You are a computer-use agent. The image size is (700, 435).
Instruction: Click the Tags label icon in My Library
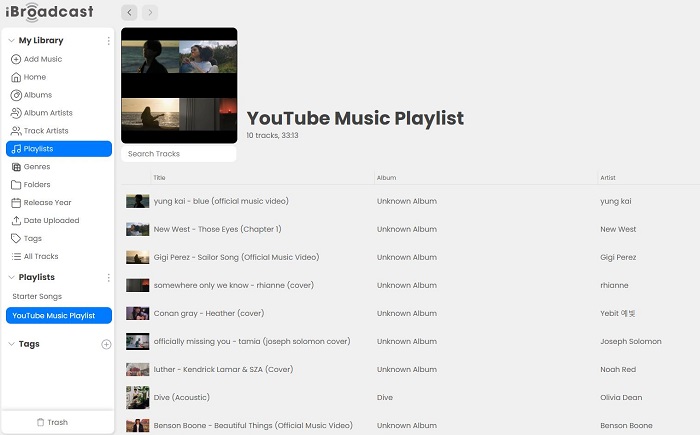16,238
